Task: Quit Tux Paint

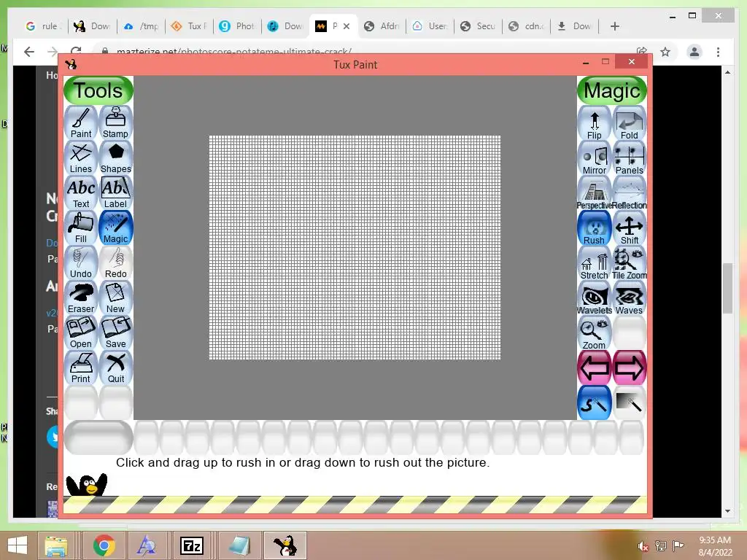Action: 116,368
